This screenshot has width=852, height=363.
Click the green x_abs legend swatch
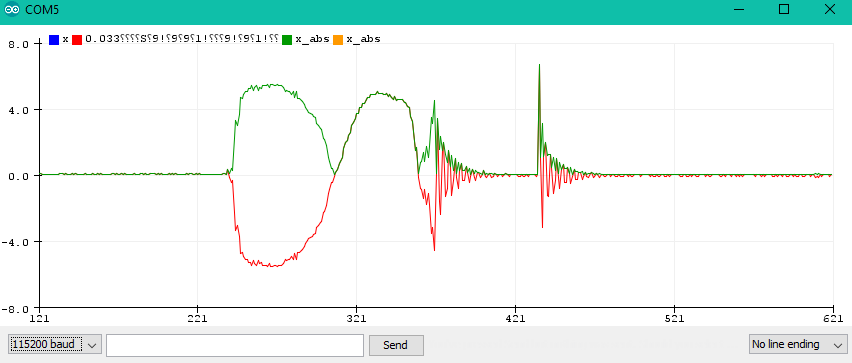(287, 40)
